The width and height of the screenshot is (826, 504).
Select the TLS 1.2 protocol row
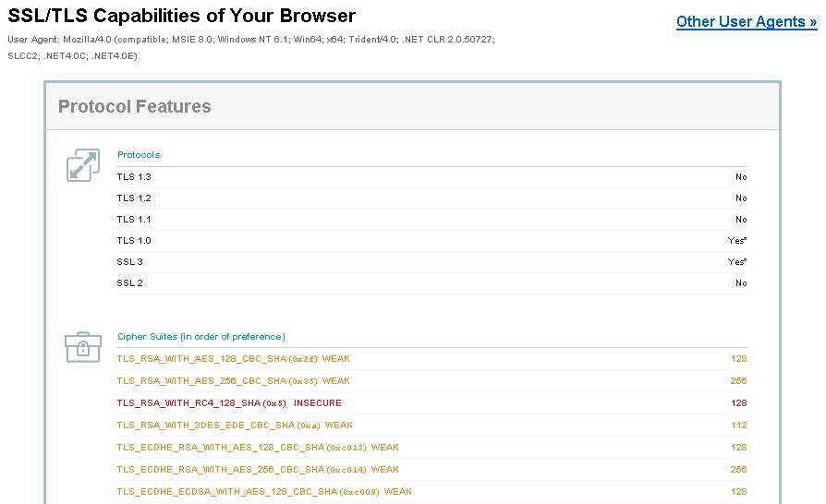point(134,198)
